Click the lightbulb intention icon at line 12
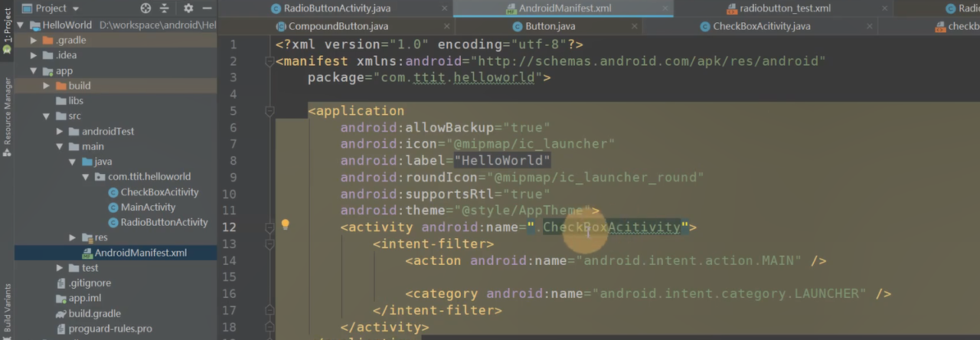 tap(285, 225)
